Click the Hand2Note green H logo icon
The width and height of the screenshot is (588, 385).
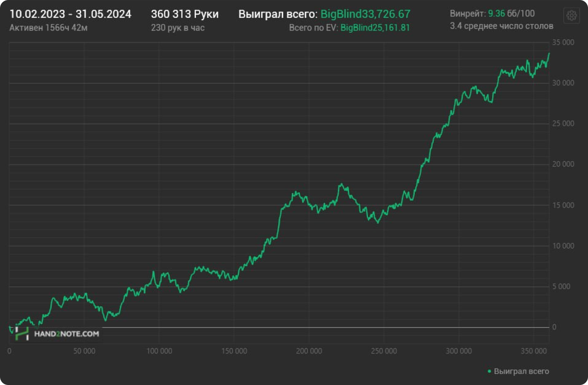pyautogui.click(x=22, y=333)
